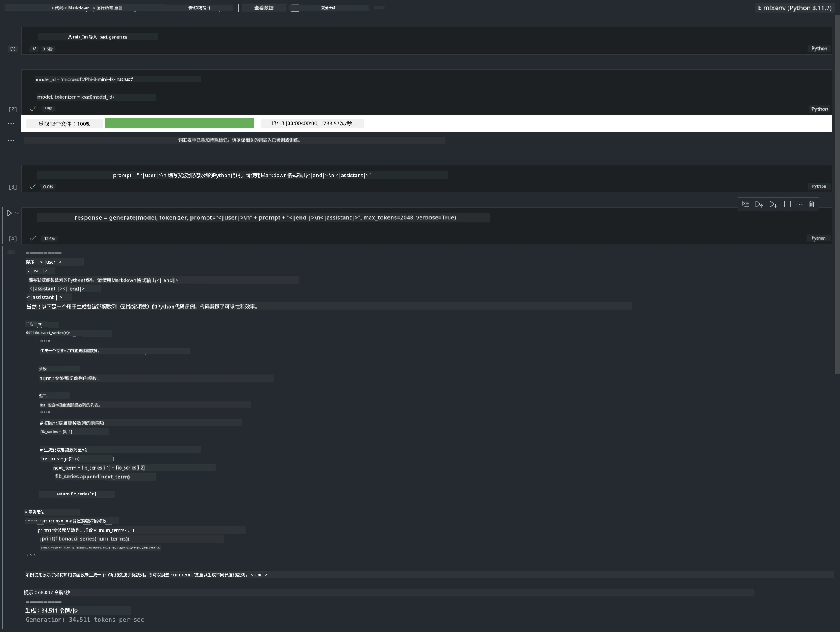
Task: Open output actions for the tokenizer warning output
Action: point(11,140)
